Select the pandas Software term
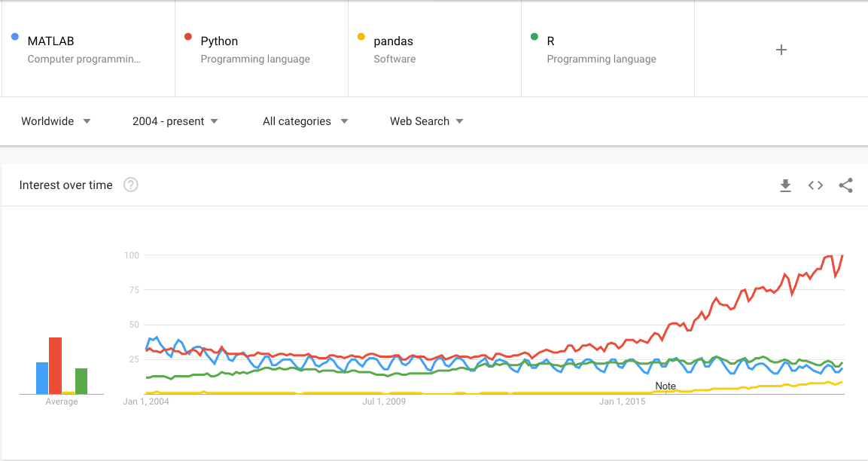Screen dimensions: 868x461 394,49
